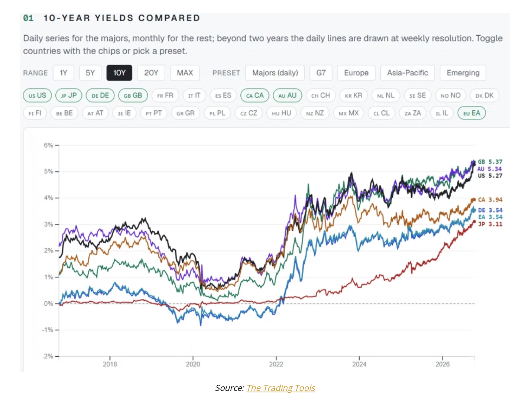This screenshot has height=402, width=532.
Task: Toggle the BE country chip
Action: click(x=65, y=113)
